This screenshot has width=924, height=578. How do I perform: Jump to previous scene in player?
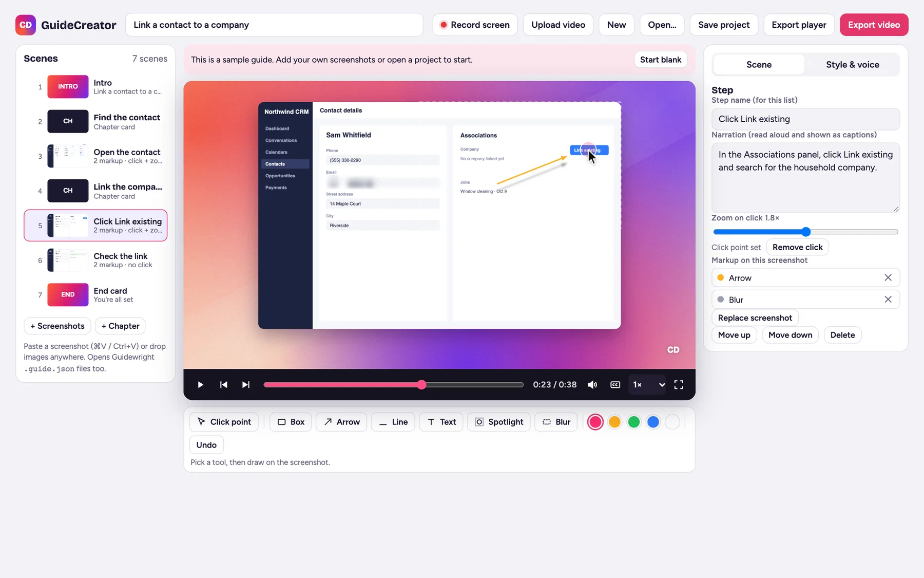tap(224, 385)
